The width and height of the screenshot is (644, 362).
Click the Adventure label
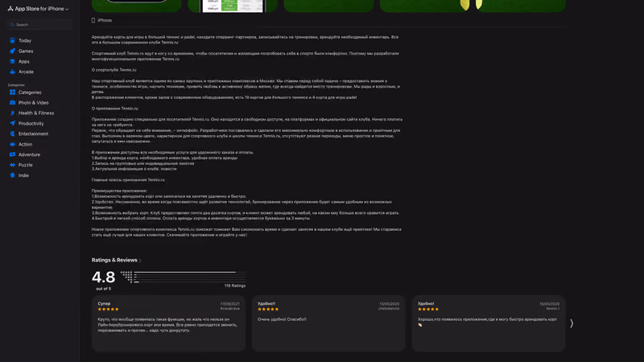(x=29, y=154)
